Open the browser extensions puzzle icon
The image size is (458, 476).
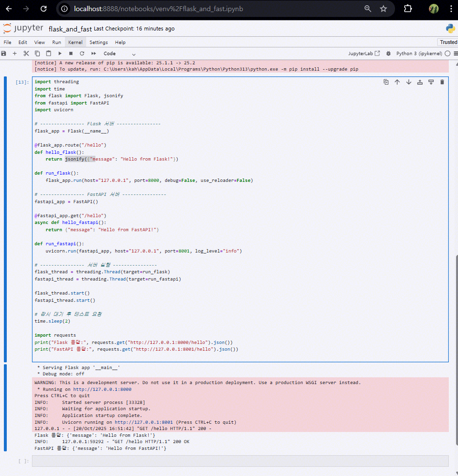click(x=408, y=9)
